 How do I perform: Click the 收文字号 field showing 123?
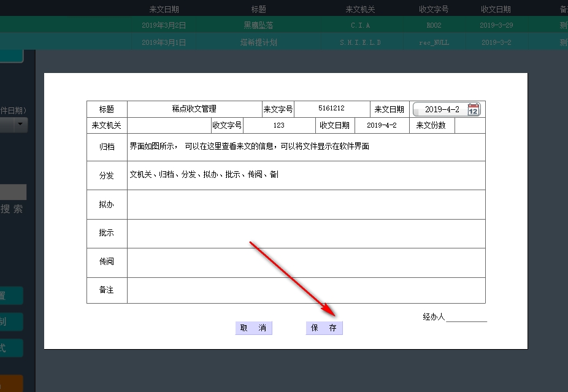tap(279, 126)
